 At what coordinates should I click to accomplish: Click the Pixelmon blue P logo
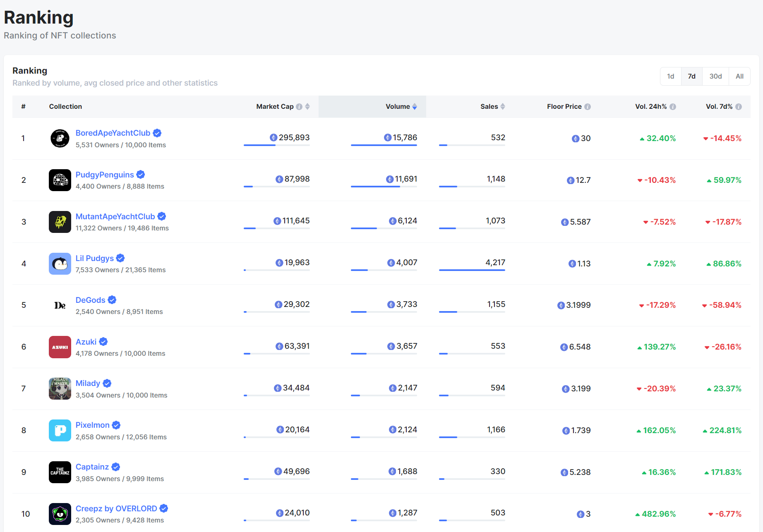tap(60, 431)
